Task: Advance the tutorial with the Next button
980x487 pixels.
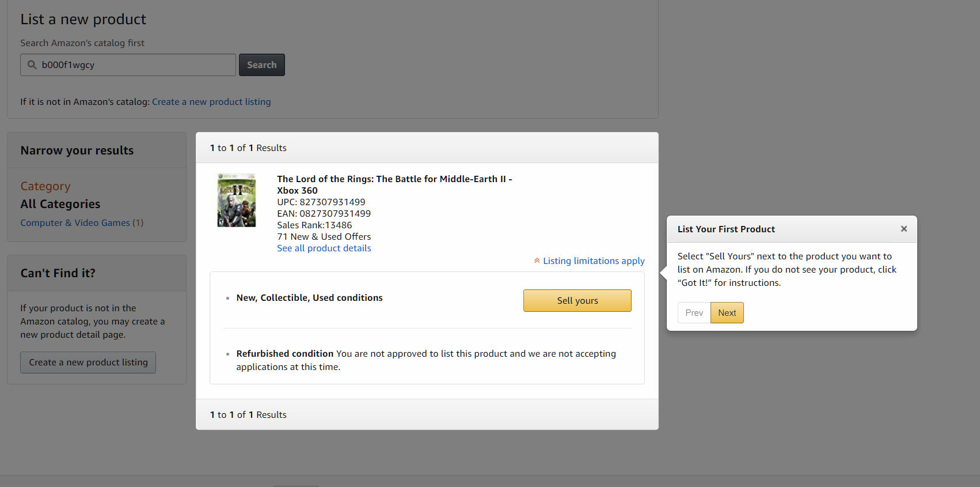Action: pos(727,312)
